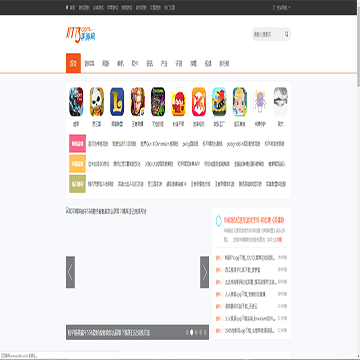360x360 pixels.
Task: Open the orange crossed-out bird game icon
Action: click(199, 102)
